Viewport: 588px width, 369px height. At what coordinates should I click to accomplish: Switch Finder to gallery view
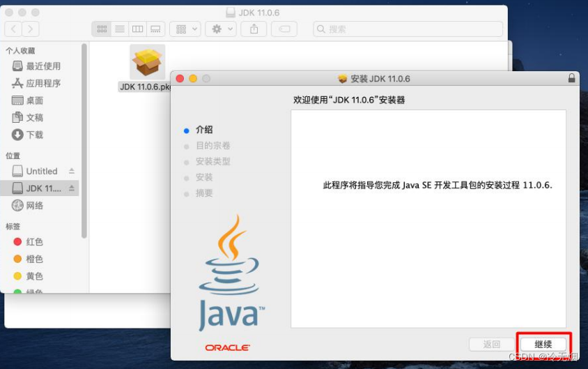coord(155,29)
